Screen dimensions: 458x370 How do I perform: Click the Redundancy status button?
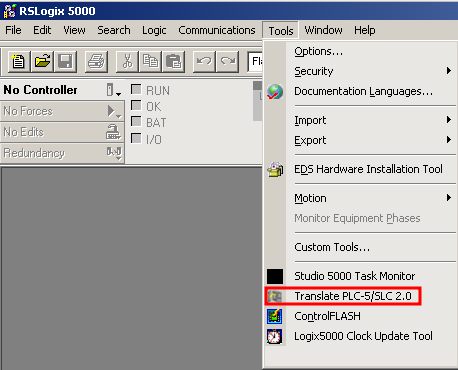click(62, 153)
